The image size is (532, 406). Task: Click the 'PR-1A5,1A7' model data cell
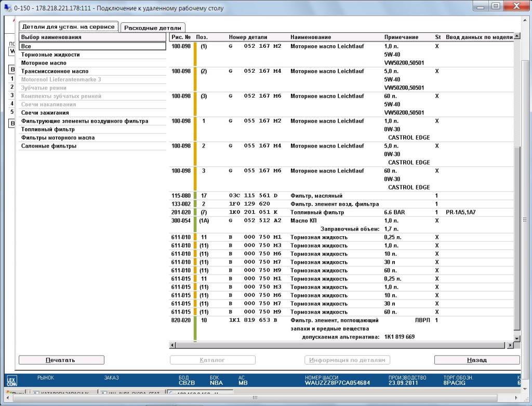point(461,212)
